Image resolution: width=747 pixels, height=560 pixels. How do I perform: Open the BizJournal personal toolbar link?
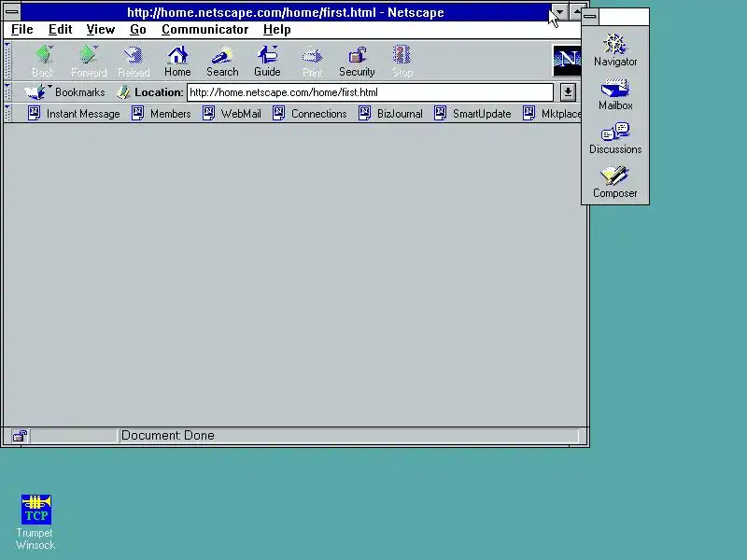click(390, 113)
